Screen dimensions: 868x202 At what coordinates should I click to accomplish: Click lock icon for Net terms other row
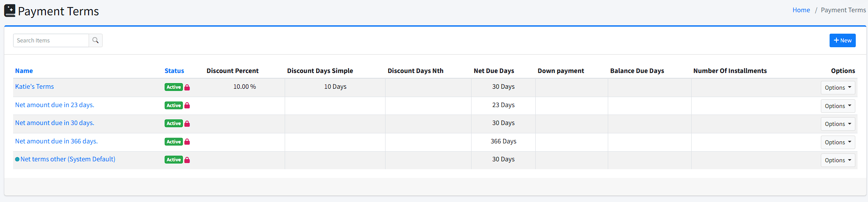click(x=187, y=160)
